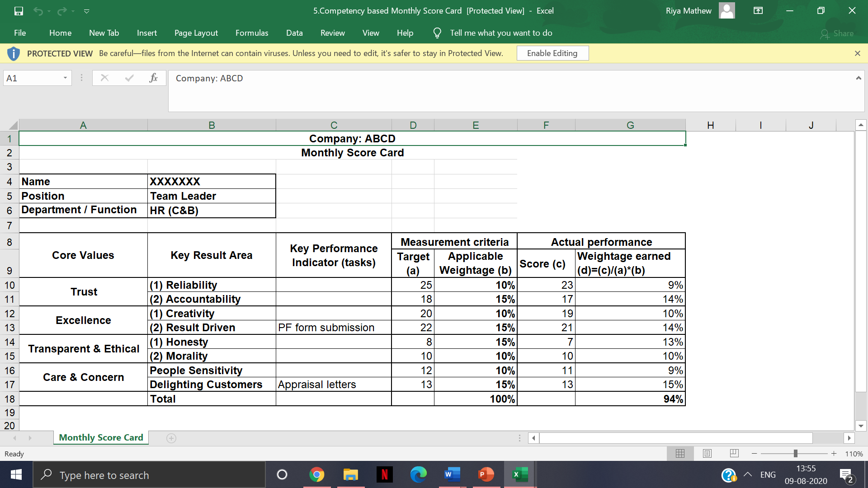Enable Editing by clicking the button
This screenshot has width=868, height=488.
[x=552, y=53]
